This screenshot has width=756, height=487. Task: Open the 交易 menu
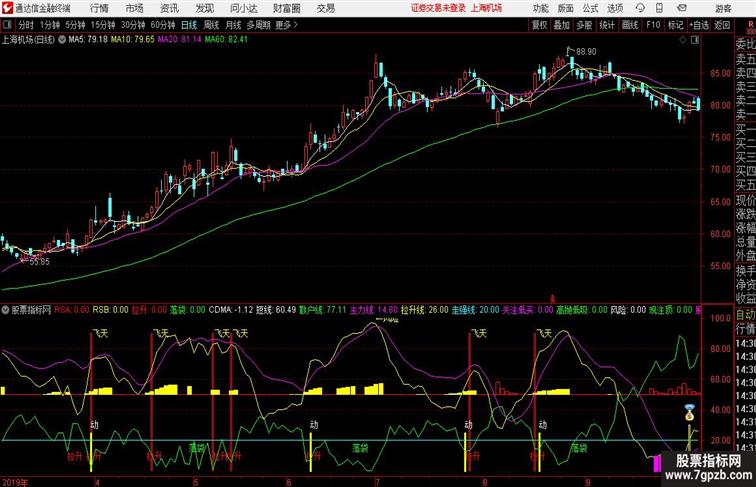tap(326, 8)
